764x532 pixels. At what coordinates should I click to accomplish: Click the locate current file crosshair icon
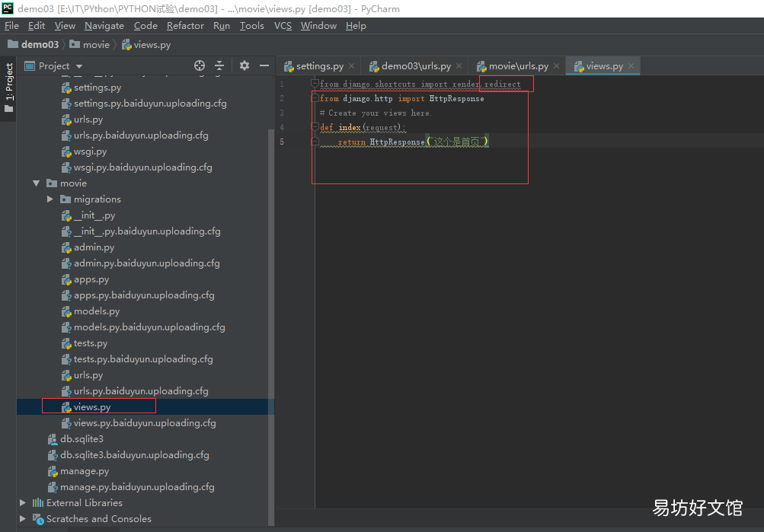200,65
